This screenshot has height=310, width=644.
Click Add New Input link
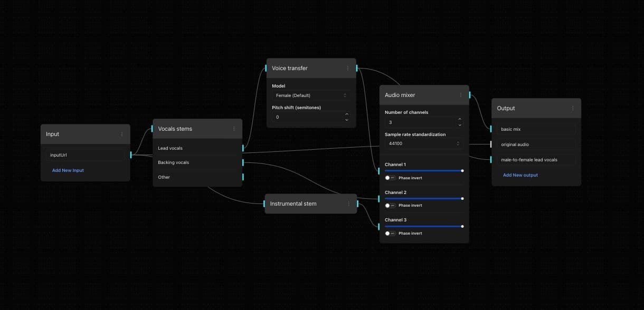coord(68,170)
